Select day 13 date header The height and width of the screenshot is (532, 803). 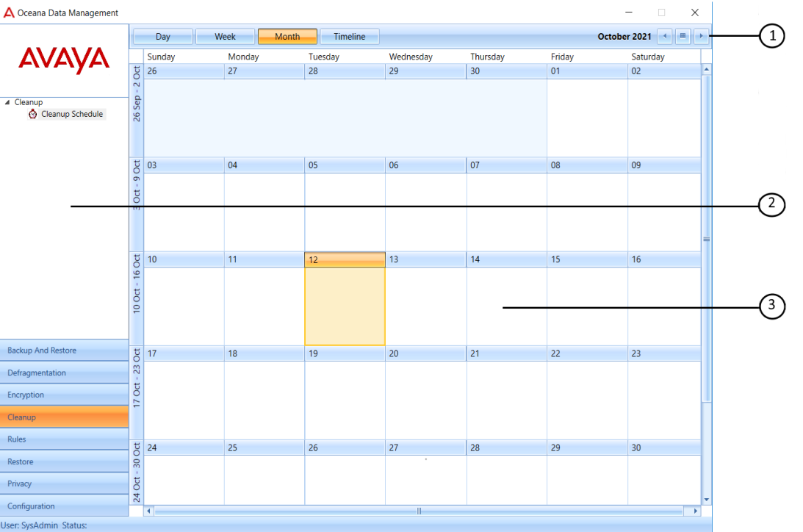pyautogui.click(x=425, y=259)
